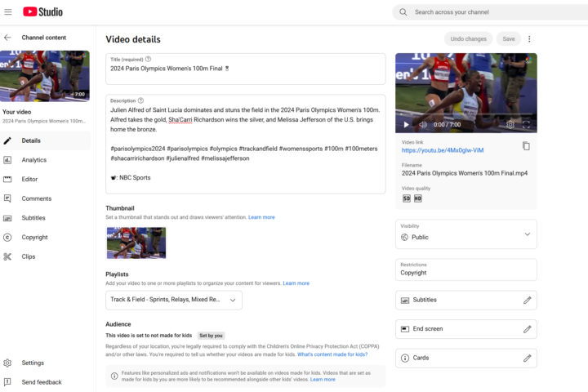Screen dimensions: 588x392
Task: Edit Cards using the pencil icon
Action: tap(527, 358)
